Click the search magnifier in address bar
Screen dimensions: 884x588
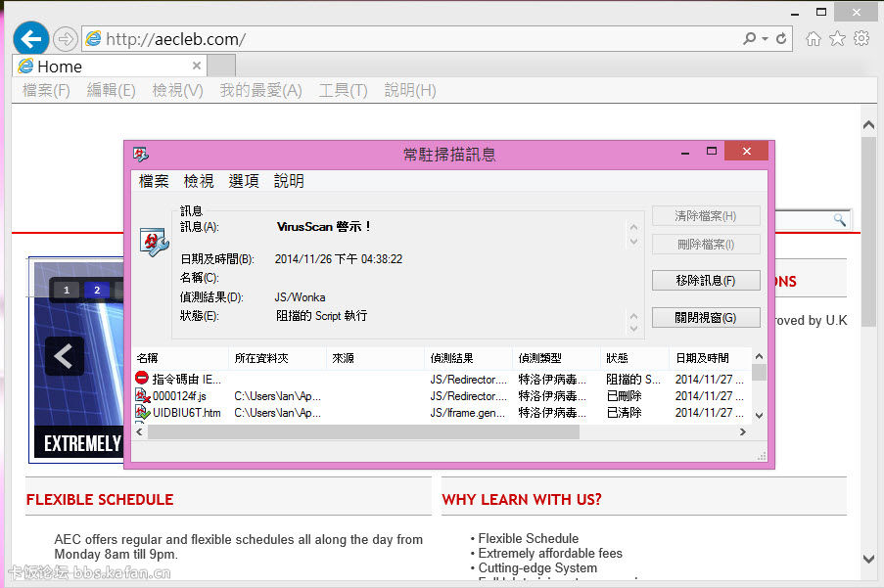pyautogui.click(x=749, y=38)
